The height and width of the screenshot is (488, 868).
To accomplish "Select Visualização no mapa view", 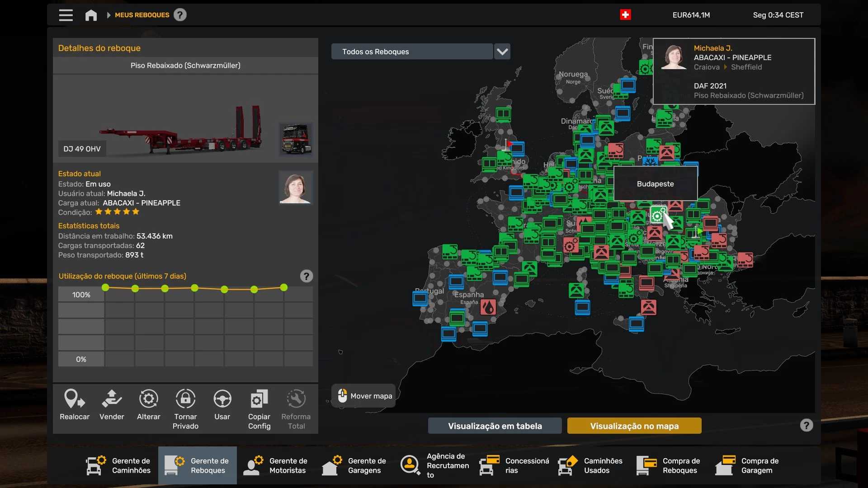I will click(634, 426).
